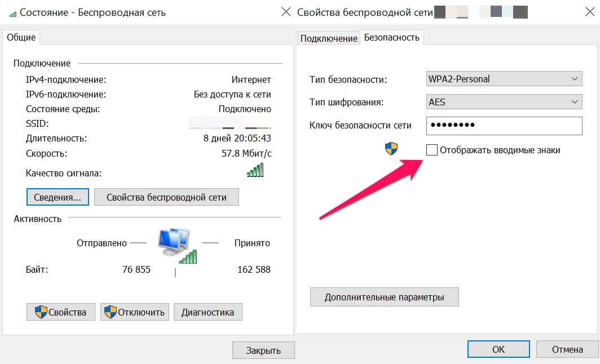The image size is (600, 364).
Task: Click the wireless signal icon in Status title bar
Action: [x=12, y=14]
